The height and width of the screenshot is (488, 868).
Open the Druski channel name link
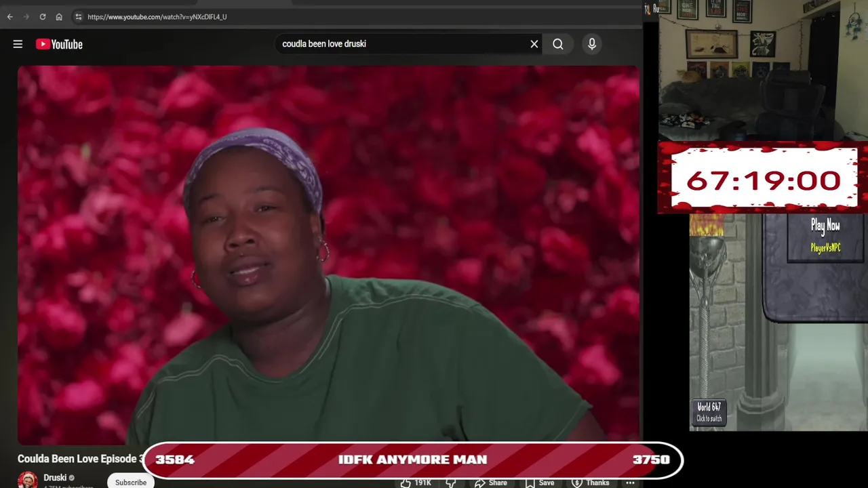[x=55, y=478]
